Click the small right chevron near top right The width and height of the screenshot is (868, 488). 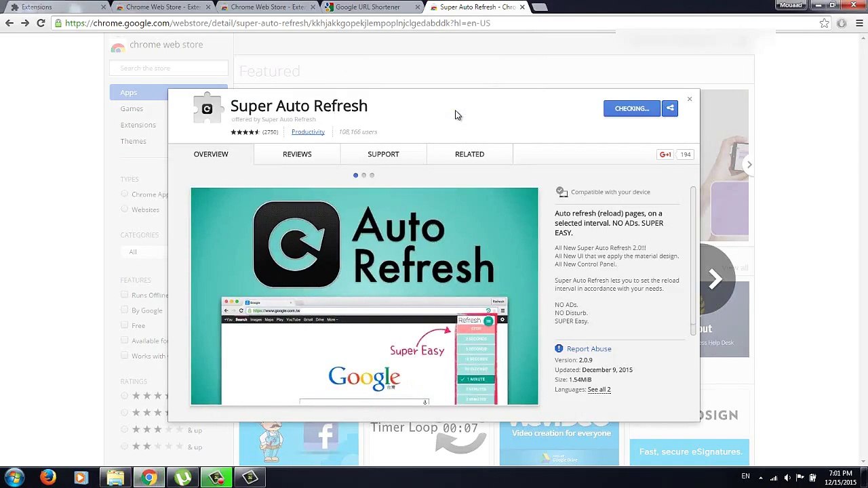coord(749,165)
